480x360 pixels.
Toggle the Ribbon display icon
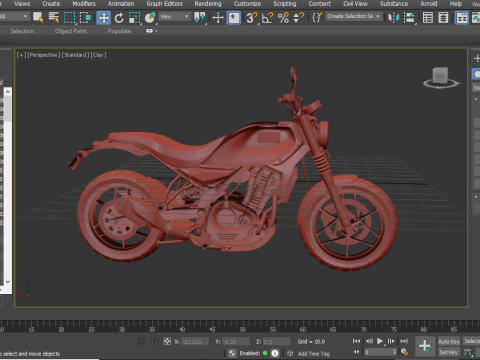(462, 18)
